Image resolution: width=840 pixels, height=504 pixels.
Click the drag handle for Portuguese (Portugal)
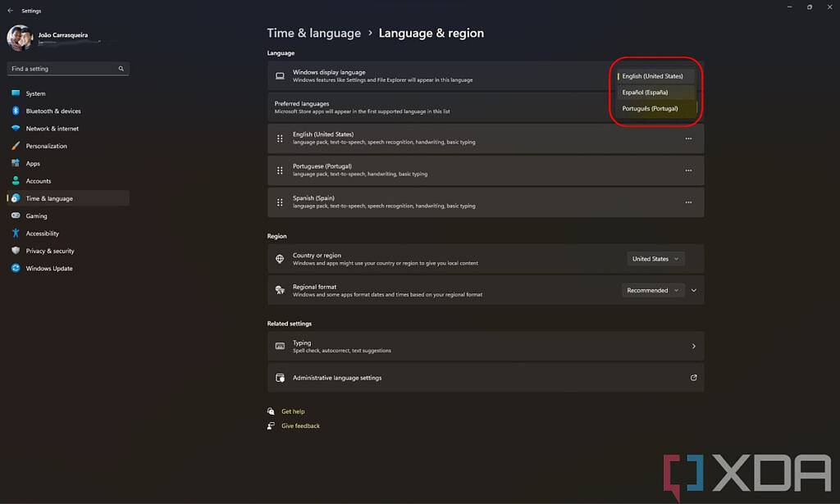coord(280,170)
